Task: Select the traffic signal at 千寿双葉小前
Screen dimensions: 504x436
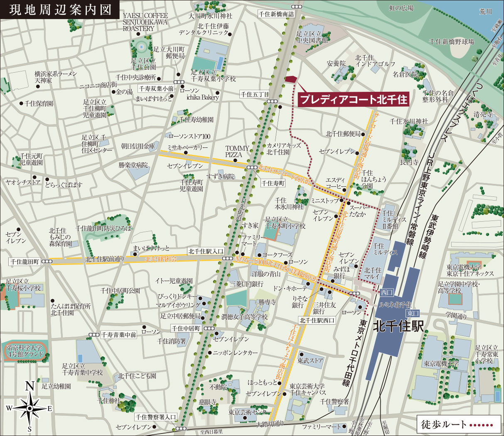Action: pyautogui.click(x=179, y=82)
